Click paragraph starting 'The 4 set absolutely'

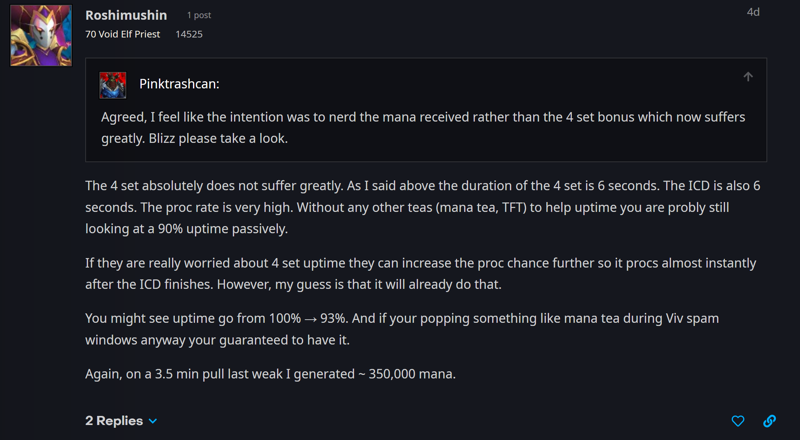[x=422, y=207]
